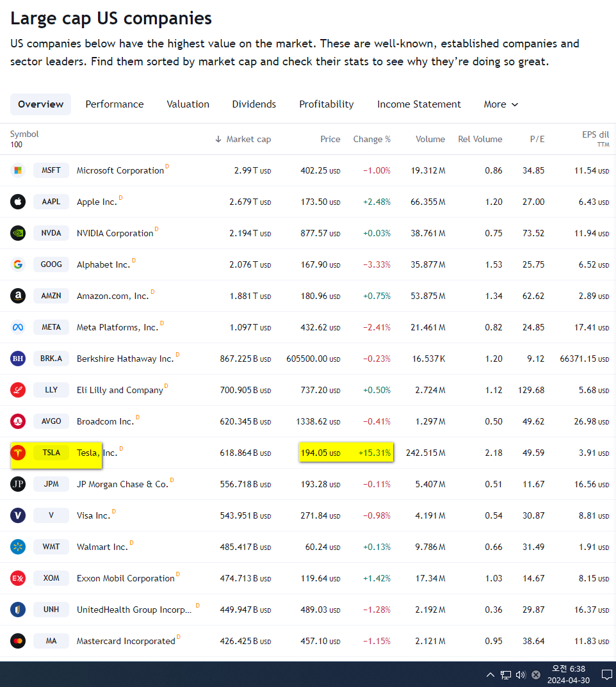The image size is (616, 687).
Task: Click the AMZN ticker button
Action: pos(51,296)
